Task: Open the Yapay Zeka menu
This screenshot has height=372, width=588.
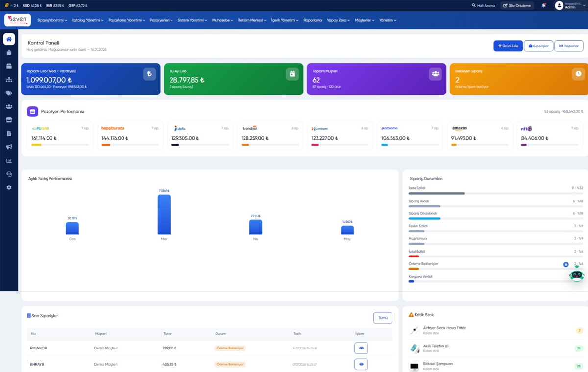Action: pyautogui.click(x=338, y=20)
